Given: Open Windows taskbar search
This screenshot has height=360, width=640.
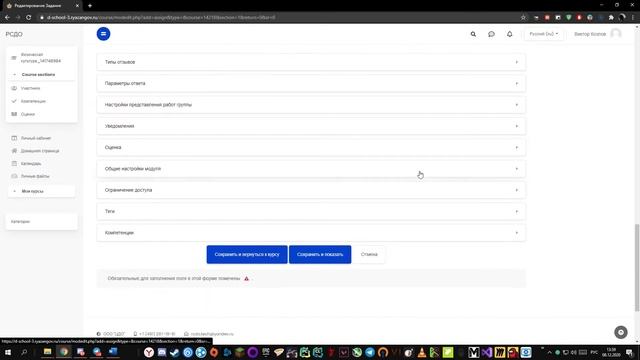Looking at the screenshot, I should [24, 352].
